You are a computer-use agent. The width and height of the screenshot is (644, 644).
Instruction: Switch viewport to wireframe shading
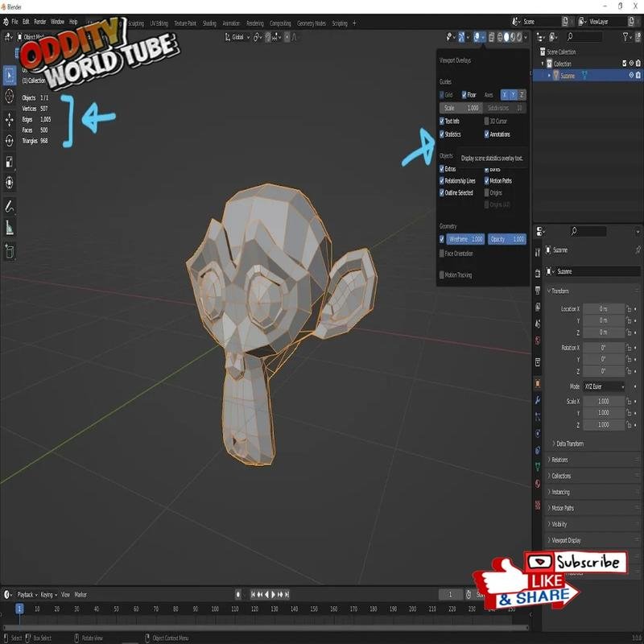(500, 37)
